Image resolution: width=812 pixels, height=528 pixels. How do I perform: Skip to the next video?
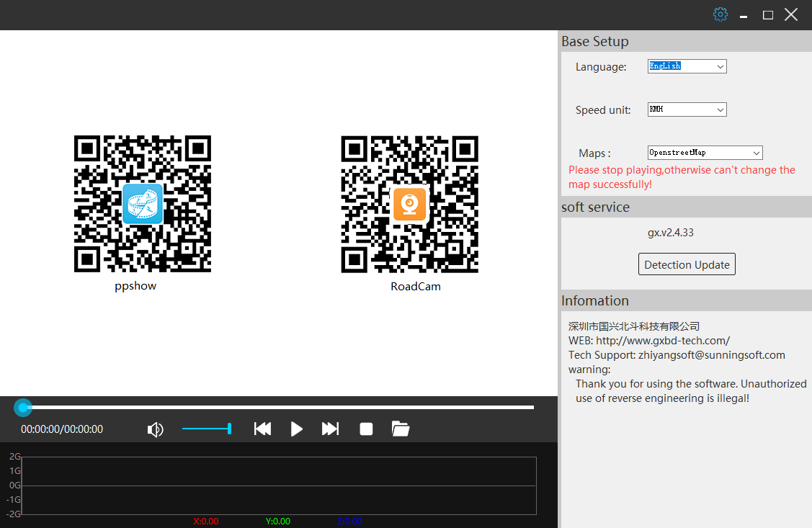[330, 429]
